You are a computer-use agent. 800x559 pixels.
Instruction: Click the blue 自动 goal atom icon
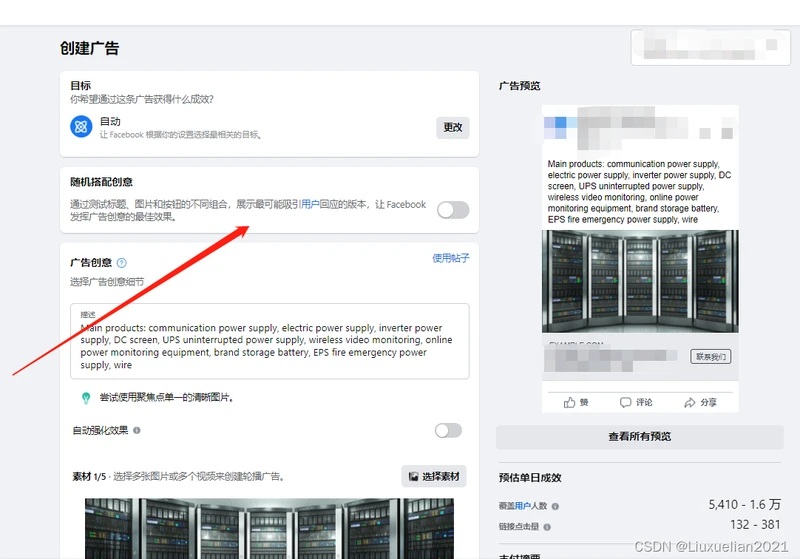[81, 127]
